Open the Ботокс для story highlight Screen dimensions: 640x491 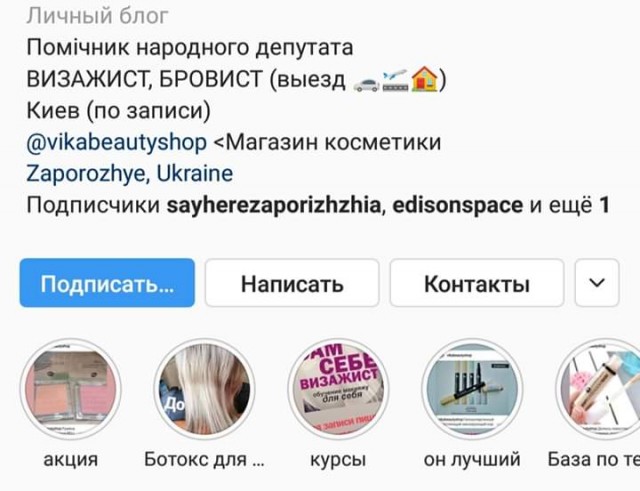[x=204, y=389]
